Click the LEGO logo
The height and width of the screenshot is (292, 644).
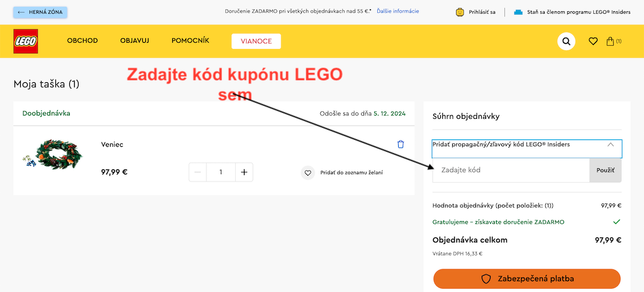25,41
